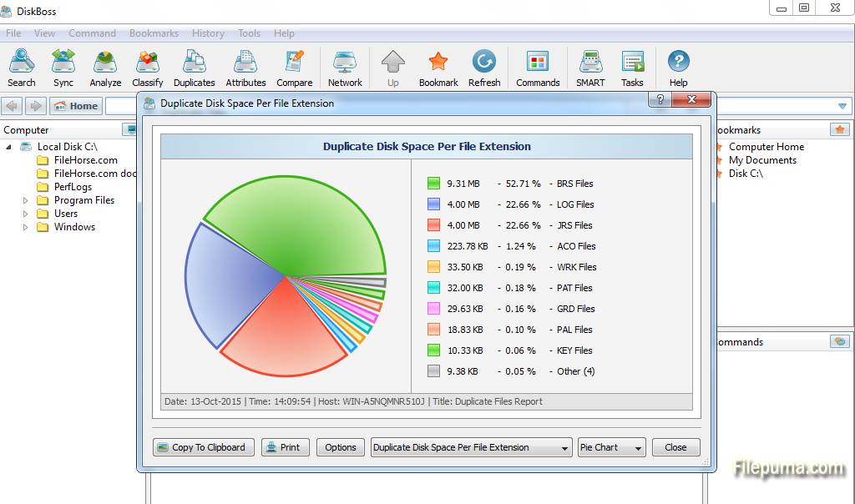Screen dimensions: 855x504
Task: Click the Copy To Clipboard button
Action: [x=201, y=447]
